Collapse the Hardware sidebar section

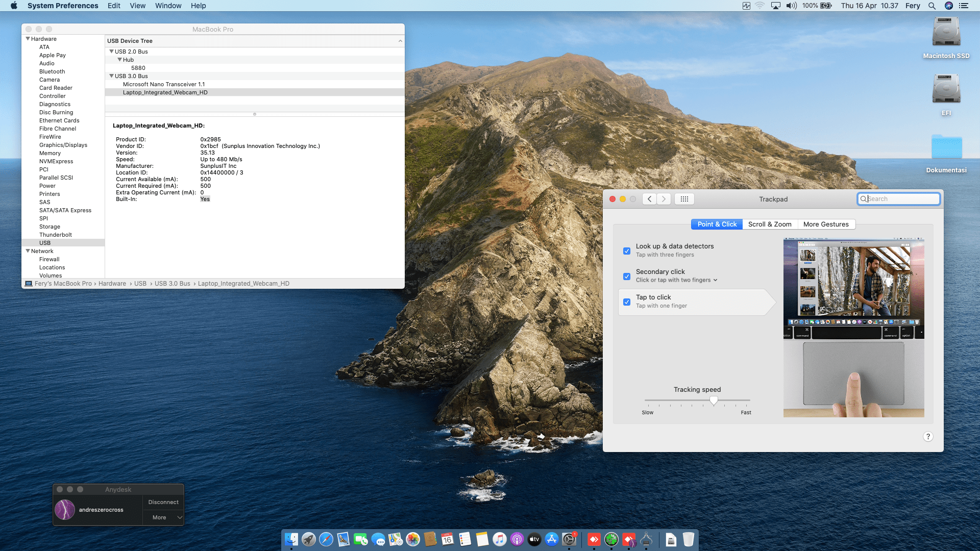pos(28,39)
